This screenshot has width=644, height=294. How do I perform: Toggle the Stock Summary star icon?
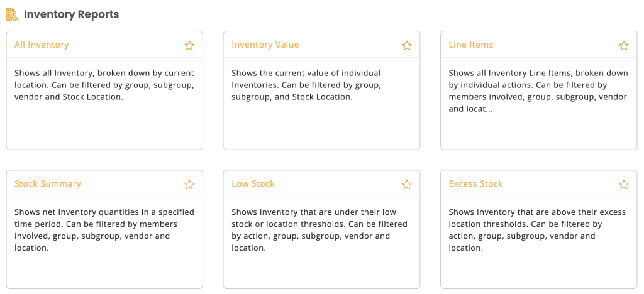[189, 185]
